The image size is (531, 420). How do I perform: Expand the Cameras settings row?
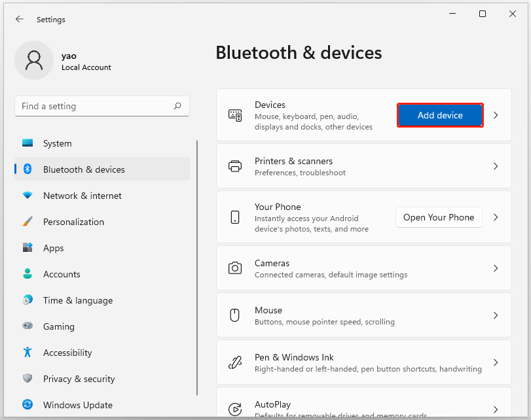(496, 268)
